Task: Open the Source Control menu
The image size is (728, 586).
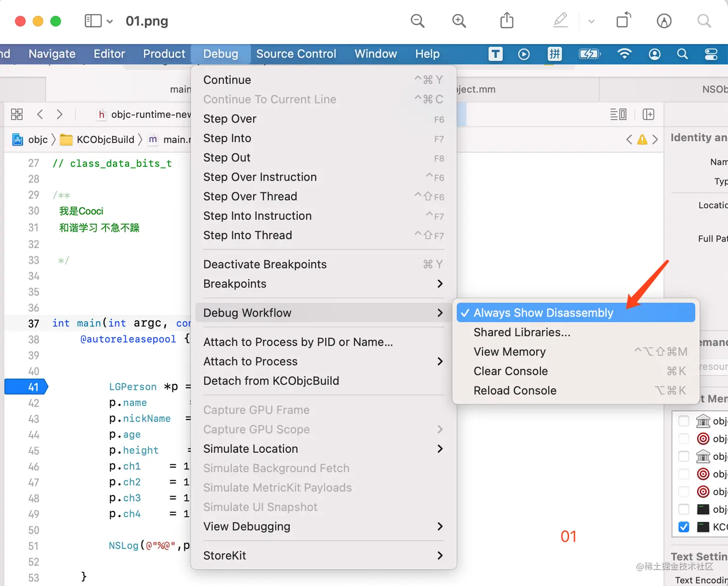Action: tap(296, 54)
